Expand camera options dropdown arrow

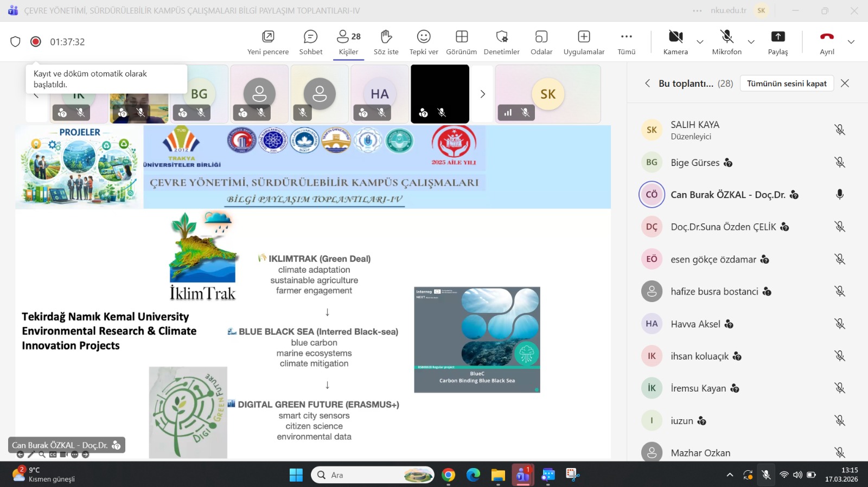[x=700, y=42]
